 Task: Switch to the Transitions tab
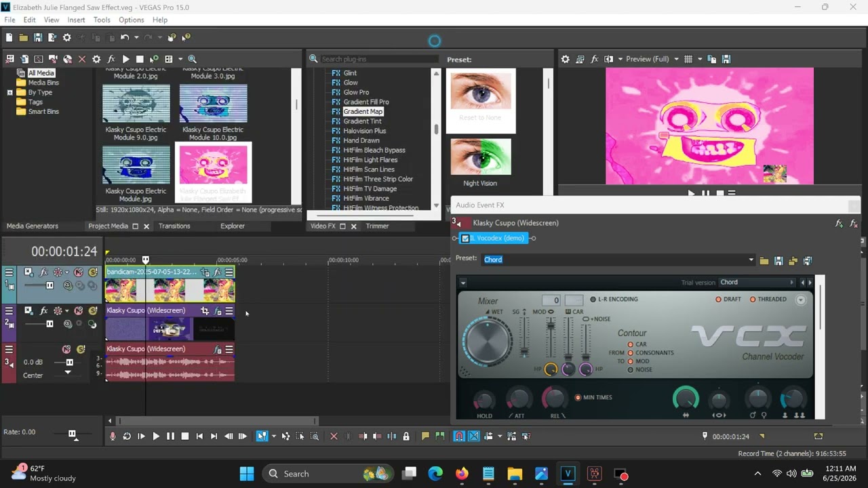point(174,226)
